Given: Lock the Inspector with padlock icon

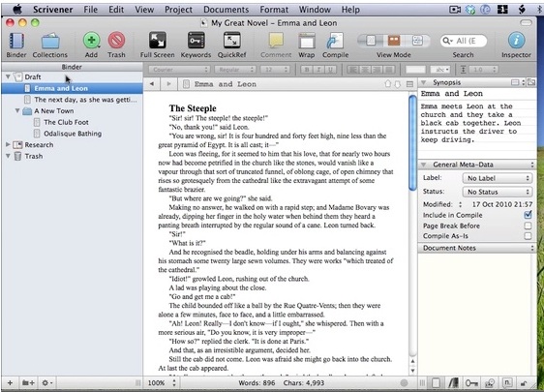Looking at the screenshot, I should (x=524, y=383).
